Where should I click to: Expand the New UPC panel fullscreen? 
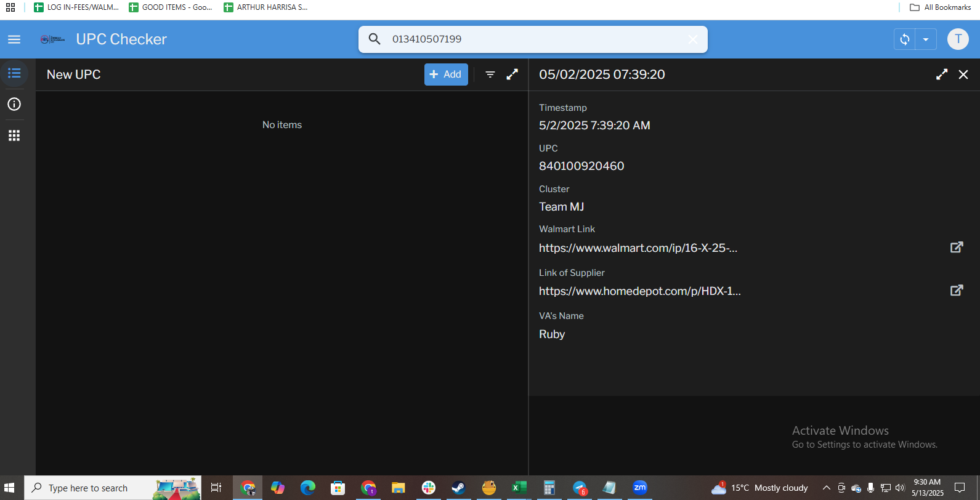coord(512,75)
